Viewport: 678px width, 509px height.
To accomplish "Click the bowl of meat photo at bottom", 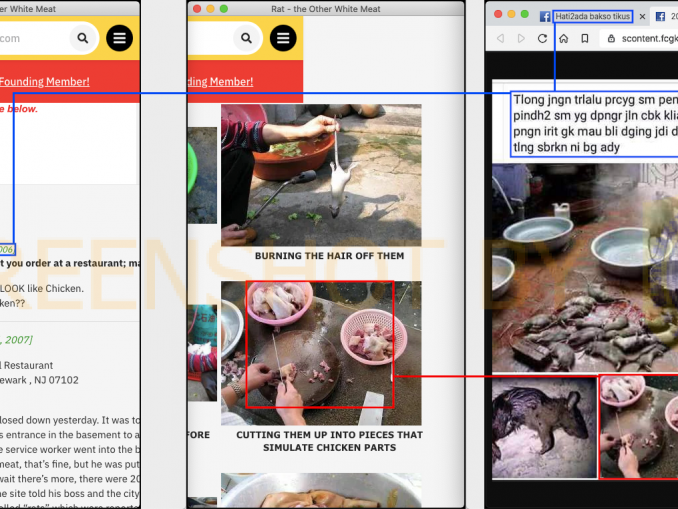I will coord(321,490).
